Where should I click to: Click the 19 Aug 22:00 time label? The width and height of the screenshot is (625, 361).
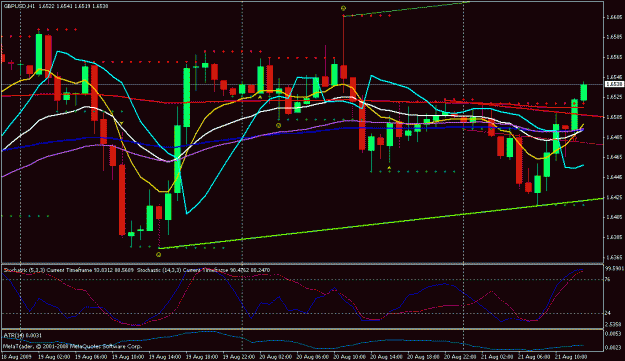pos(238,356)
